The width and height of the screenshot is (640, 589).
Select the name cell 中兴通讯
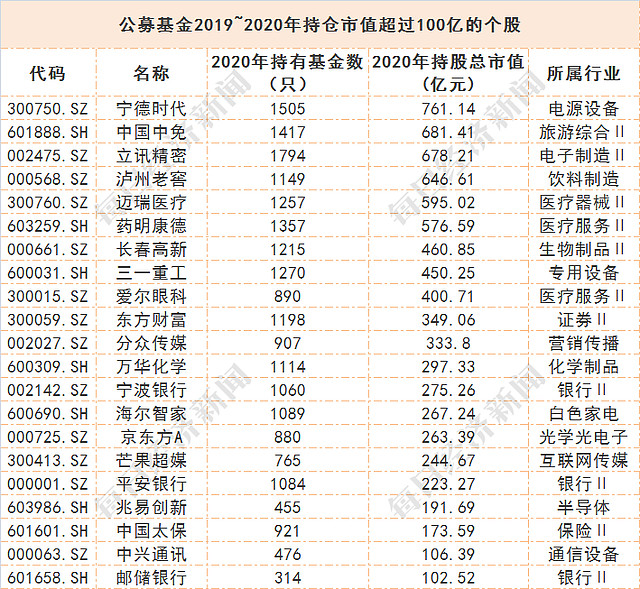click(151, 555)
